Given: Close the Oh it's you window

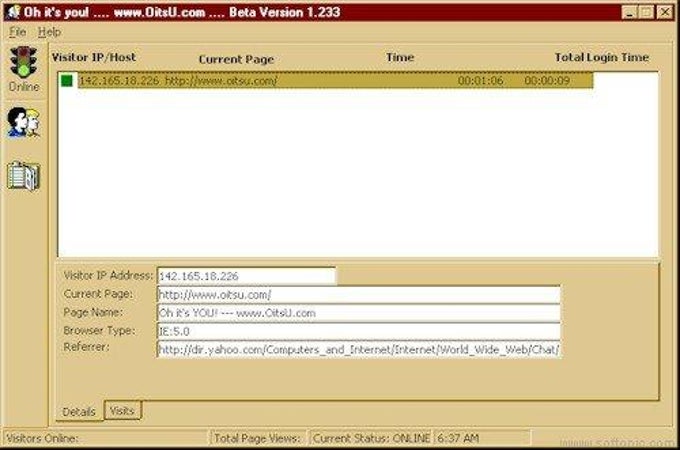Looking at the screenshot, I should tap(665, 12).
